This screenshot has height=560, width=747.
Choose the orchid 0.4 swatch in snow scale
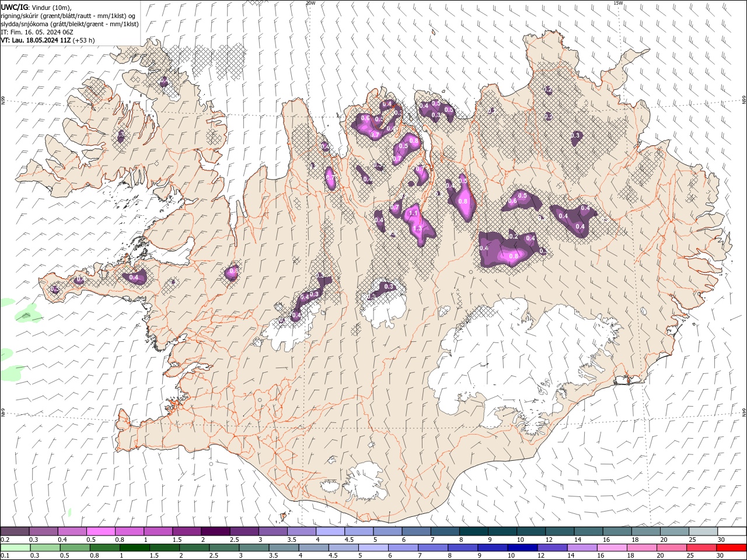click(72, 531)
